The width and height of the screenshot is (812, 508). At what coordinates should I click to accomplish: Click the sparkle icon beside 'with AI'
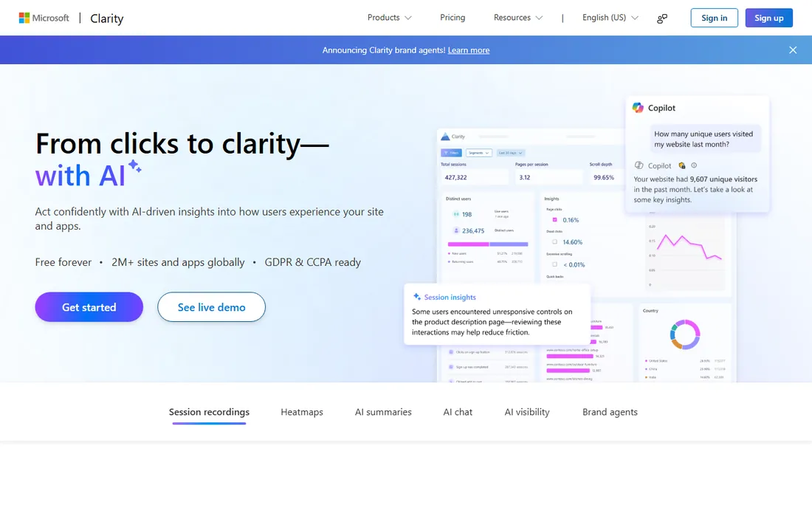(x=134, y=166)
